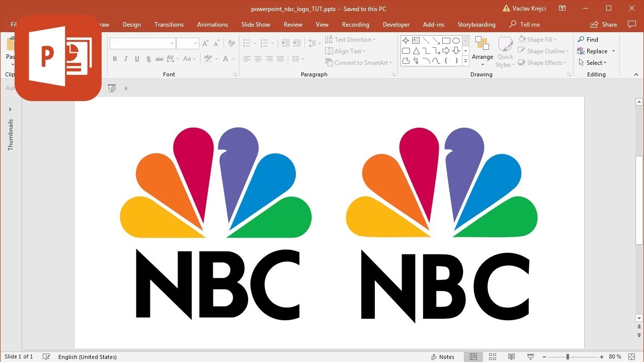This screenshot has height=362, width=644.
Task: Expand the shapes gallery More button
Action: click(x=465, y=61)
